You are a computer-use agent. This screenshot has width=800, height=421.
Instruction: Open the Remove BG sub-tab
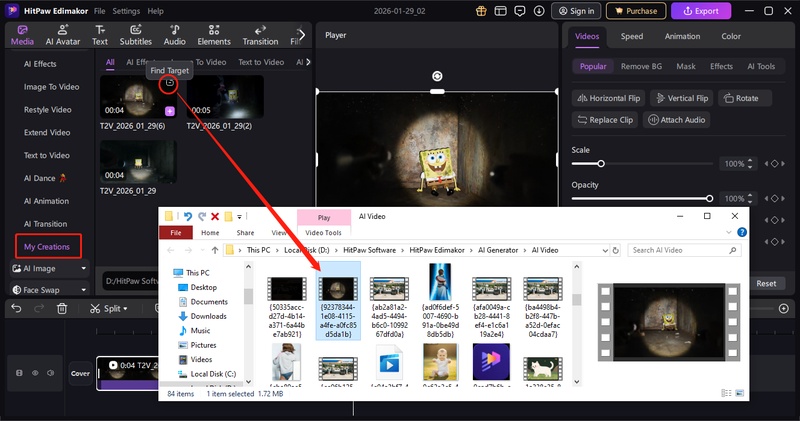(641, 66)
